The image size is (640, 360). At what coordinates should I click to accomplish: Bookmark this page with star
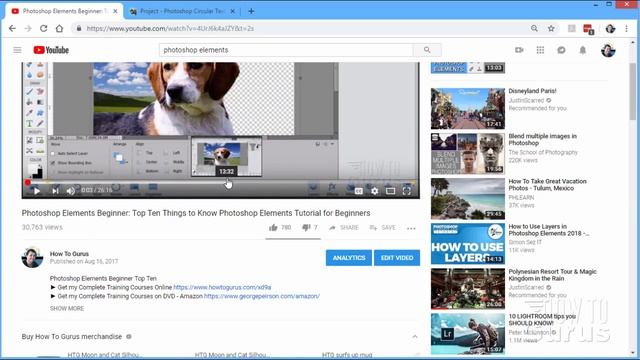pyautogui.click(x=551, y=28)
